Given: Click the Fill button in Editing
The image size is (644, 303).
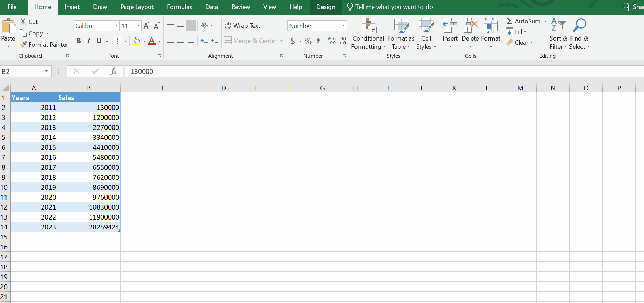Looking at the screenshot, I should [516, 32].
